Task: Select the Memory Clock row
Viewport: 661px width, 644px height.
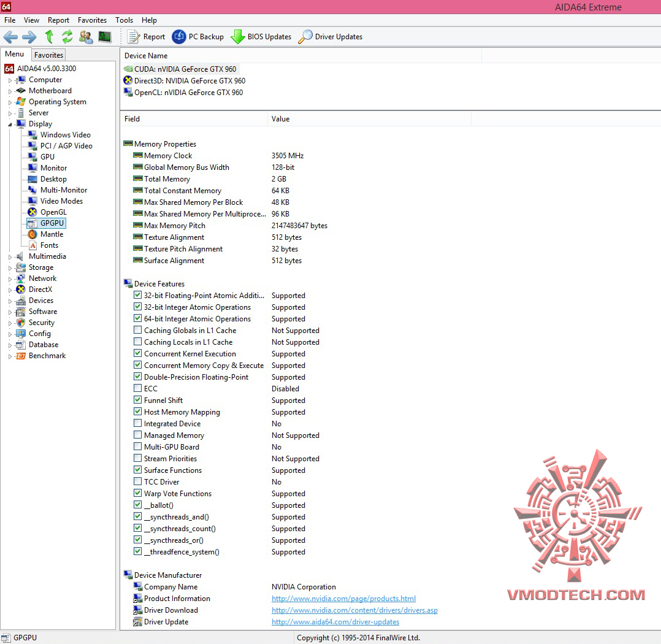Action: click(218, 156)
